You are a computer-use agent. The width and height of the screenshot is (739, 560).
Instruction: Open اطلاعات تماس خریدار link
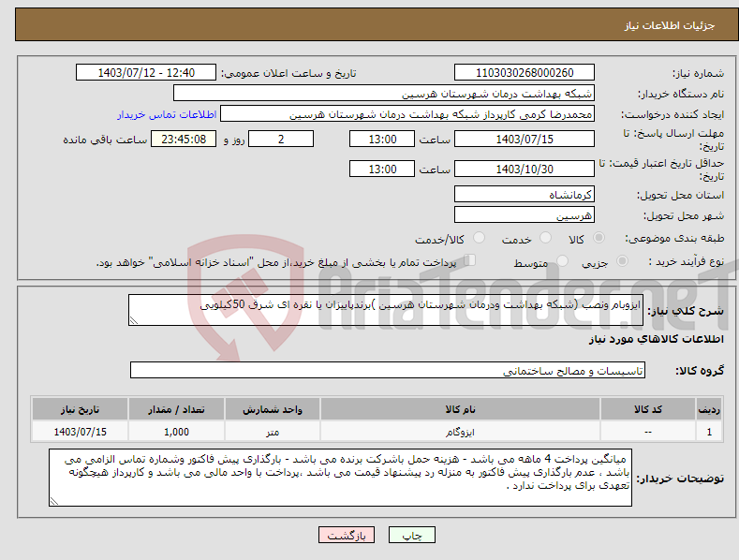pyautogui.click(x=167, y=114)
